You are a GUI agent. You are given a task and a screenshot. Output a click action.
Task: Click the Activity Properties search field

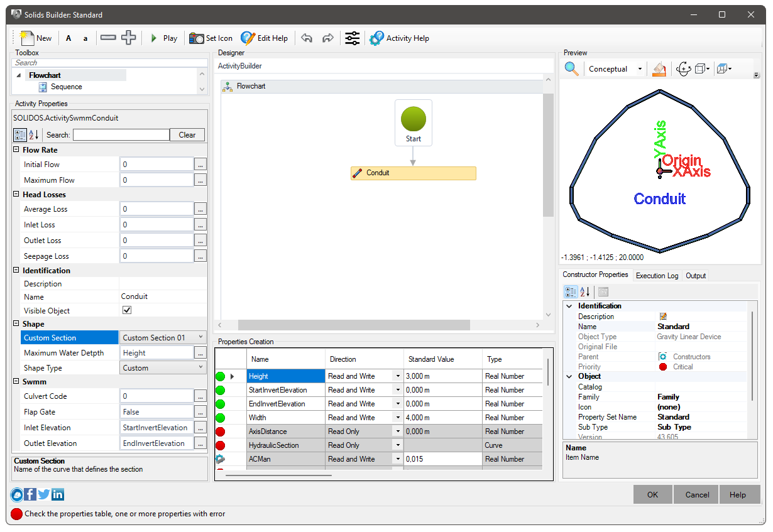[x=121, y=134]
